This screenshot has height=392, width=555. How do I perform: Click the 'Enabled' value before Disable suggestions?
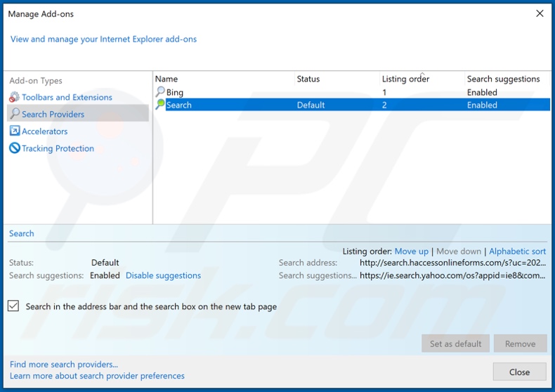pyautogui.click(x=105, y=275)
